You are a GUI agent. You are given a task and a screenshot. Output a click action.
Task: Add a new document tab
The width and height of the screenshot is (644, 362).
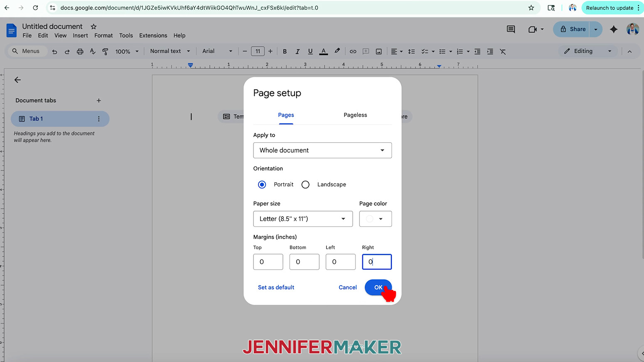98,100
